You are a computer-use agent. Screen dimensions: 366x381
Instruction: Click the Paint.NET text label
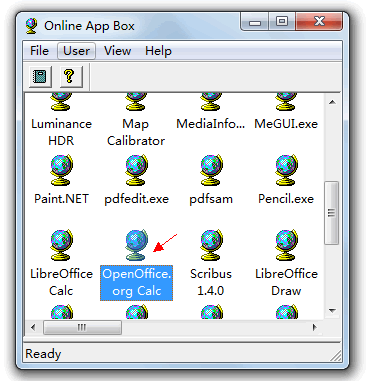[61, 199]
